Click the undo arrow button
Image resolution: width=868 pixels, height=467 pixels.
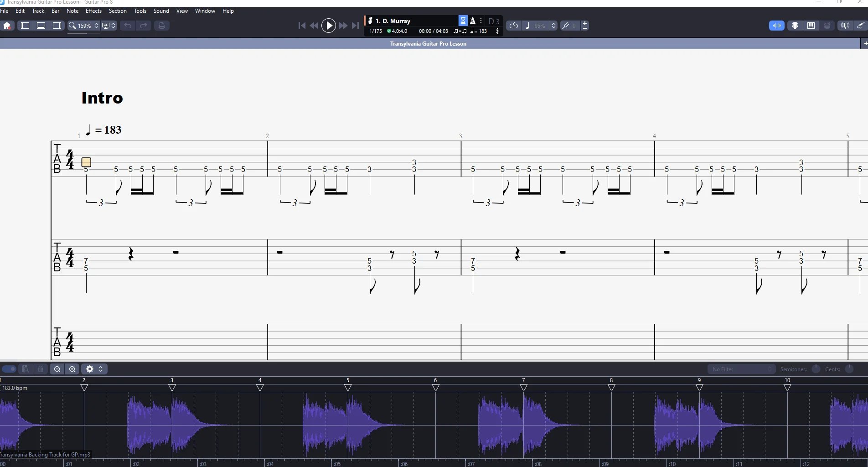[x=128, y=26]
